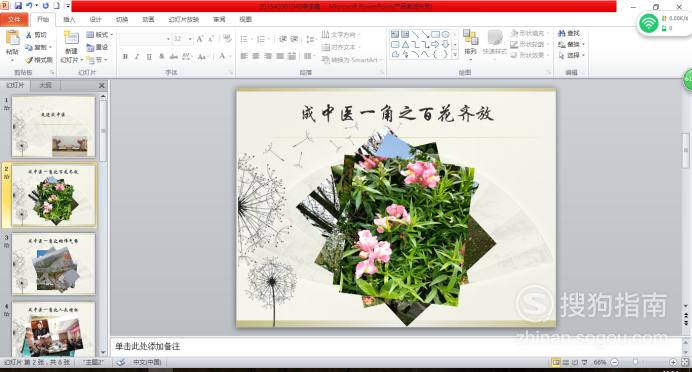Expand the font color dropdown arrow
The image size is (692, 372).
click(x=230, y=56)
